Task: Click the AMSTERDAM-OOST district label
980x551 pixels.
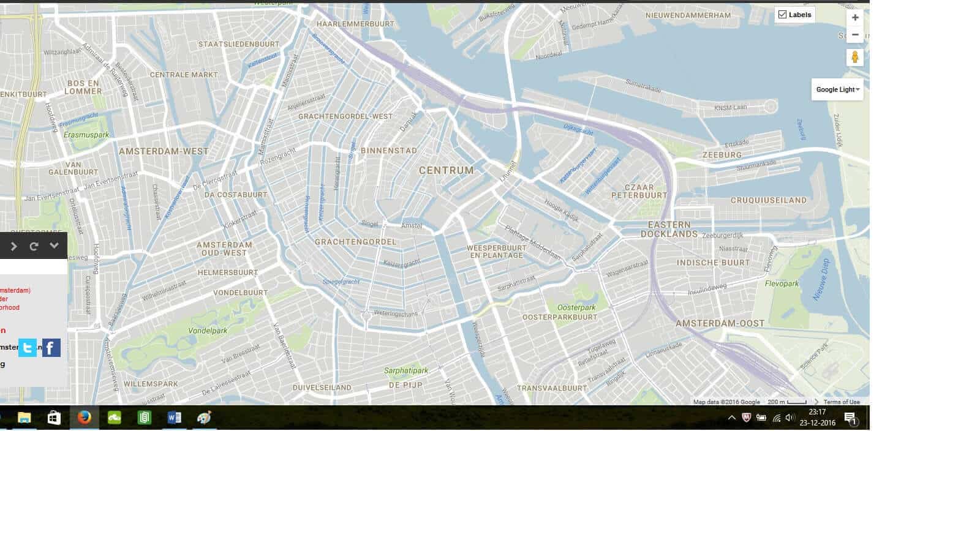Action: click(720, 323)
